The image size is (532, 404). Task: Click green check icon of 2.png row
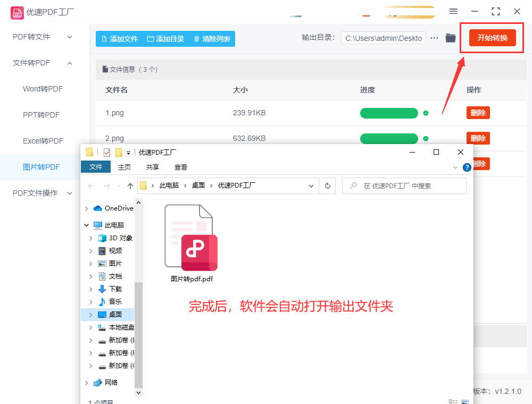coord(426,139)
